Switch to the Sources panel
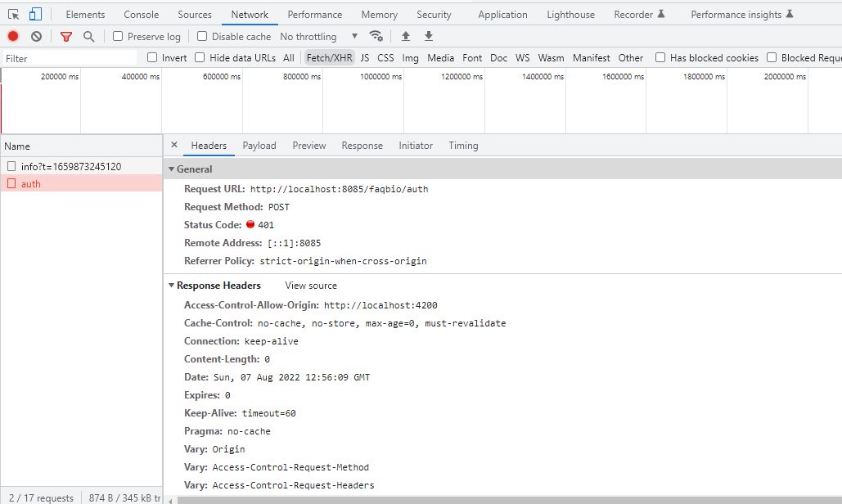 point(195,15)
